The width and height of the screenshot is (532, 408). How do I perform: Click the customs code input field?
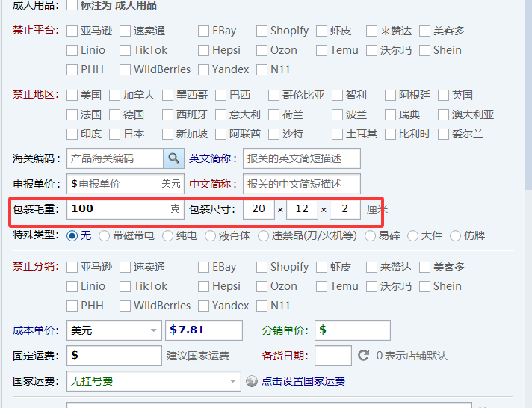(114, 158)
